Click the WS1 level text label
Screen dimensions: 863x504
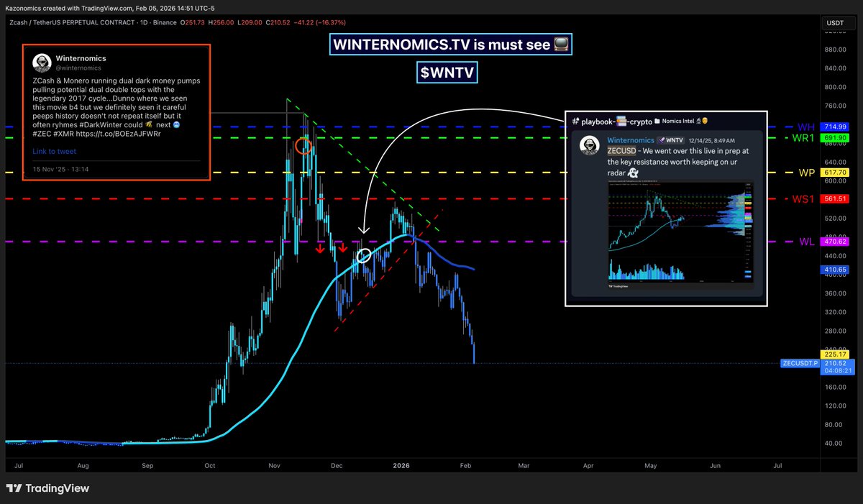[804, 198]
